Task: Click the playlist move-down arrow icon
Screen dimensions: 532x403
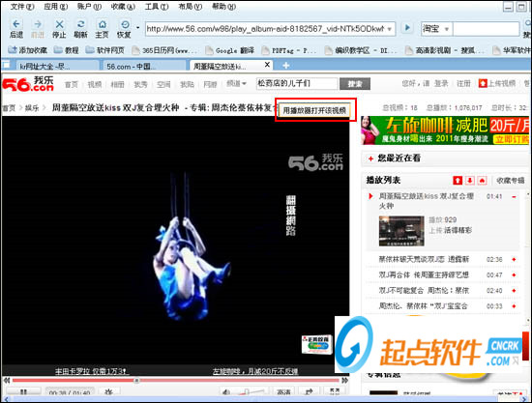Action: pos(470,181)
